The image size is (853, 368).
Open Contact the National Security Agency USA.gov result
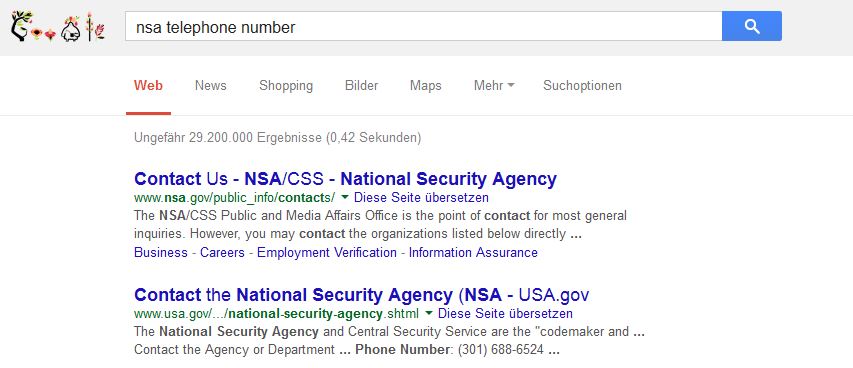361,295
